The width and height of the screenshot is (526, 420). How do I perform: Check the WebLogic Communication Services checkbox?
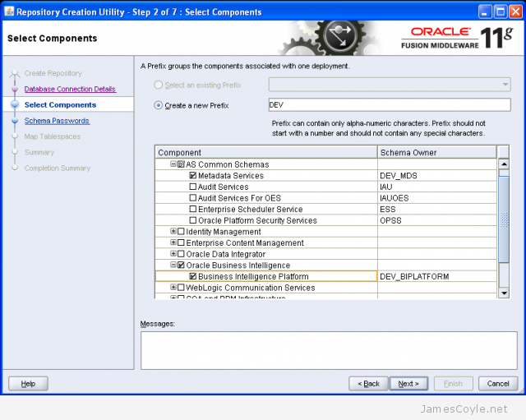[181, 288]
